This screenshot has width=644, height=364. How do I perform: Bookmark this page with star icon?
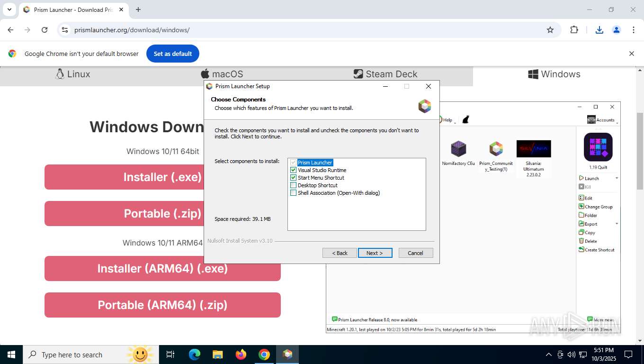point(550,30)
